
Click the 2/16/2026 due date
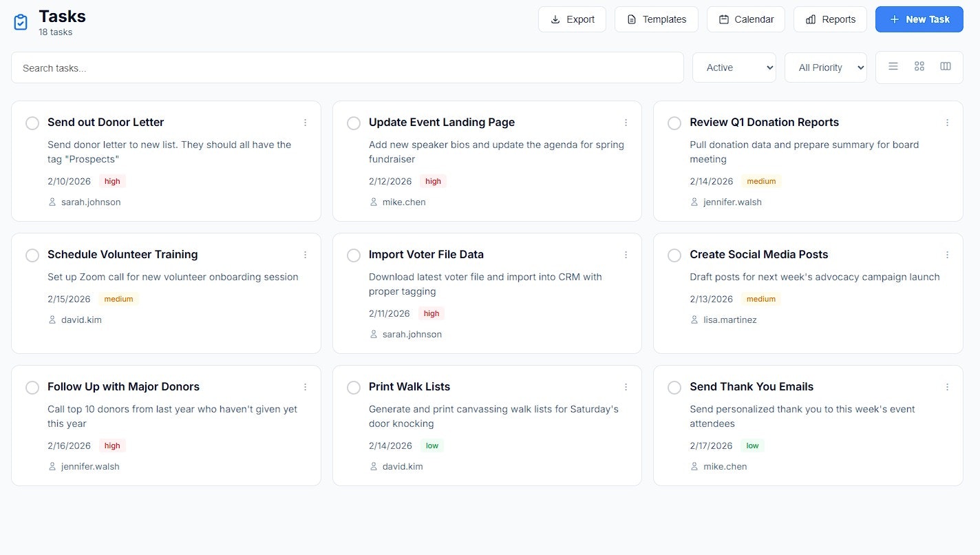(x=69, y=446)
